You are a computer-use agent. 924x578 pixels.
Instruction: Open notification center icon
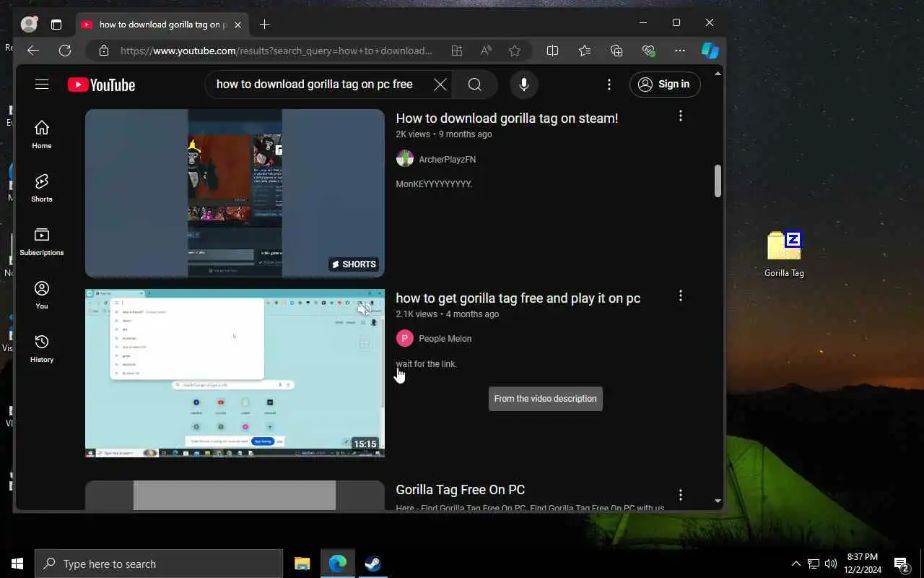point(902,564)
